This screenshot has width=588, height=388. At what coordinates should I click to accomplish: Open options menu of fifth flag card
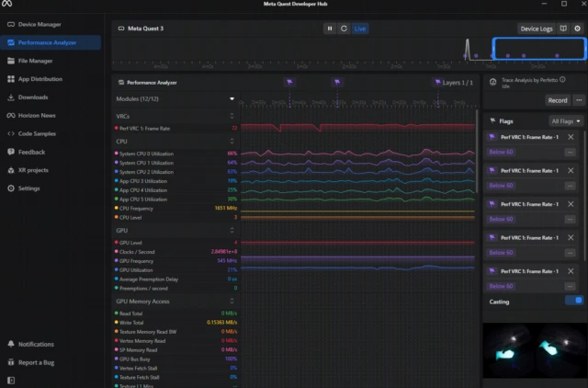click(570, 286)
